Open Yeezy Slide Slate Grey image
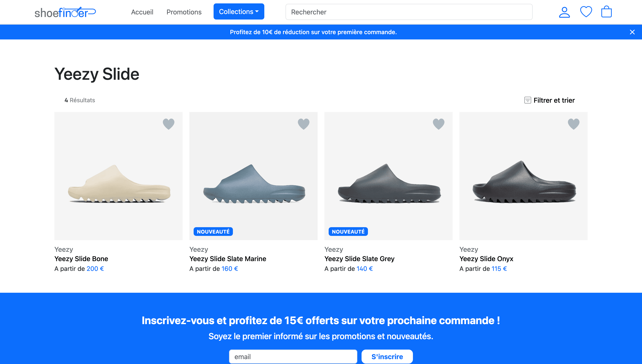 click(388, 176)
